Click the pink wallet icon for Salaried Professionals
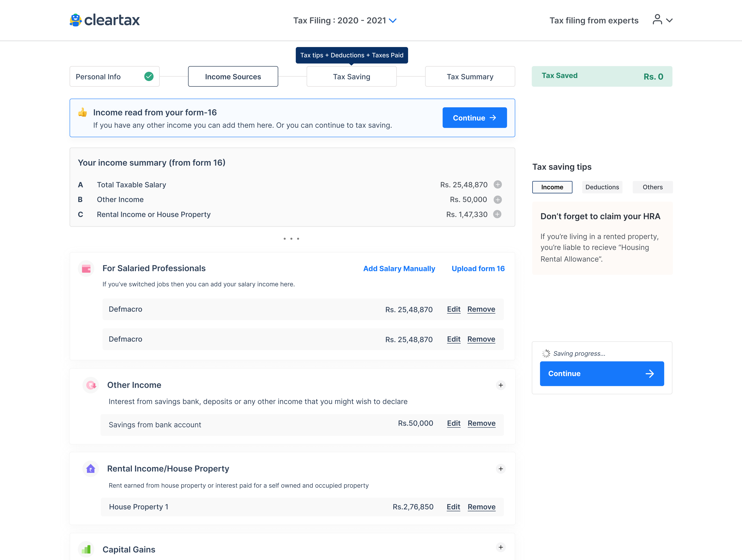 (86, 268)
